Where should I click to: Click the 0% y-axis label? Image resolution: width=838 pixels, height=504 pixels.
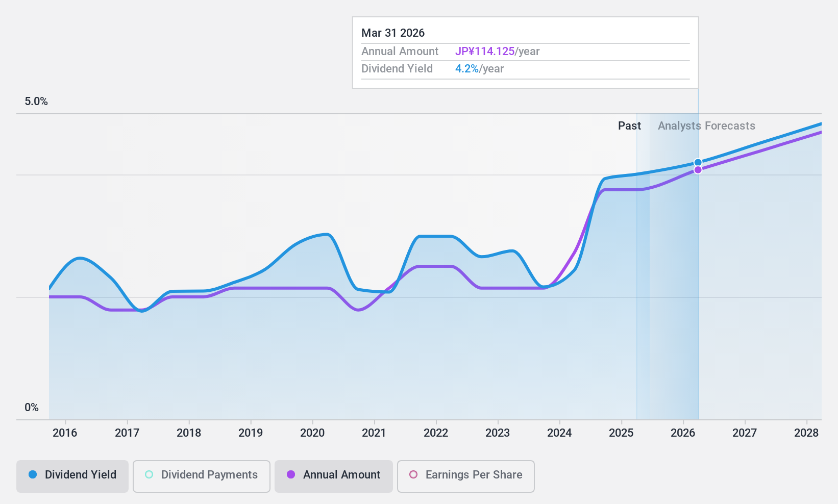32,408
